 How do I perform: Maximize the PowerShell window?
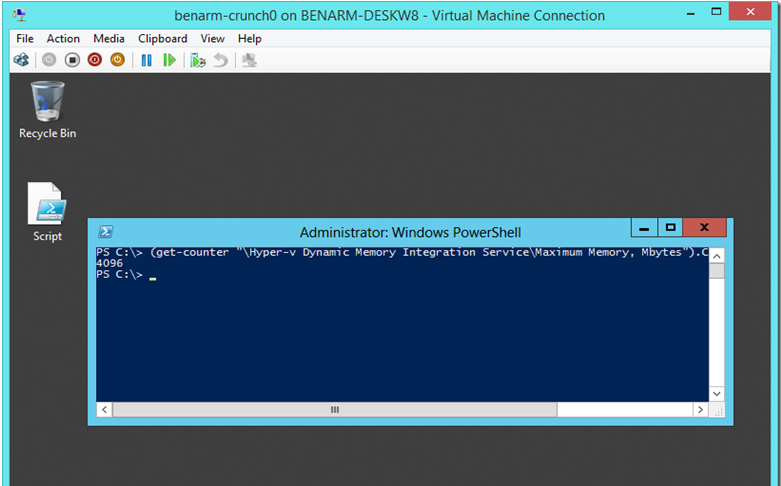pos(671,228)
